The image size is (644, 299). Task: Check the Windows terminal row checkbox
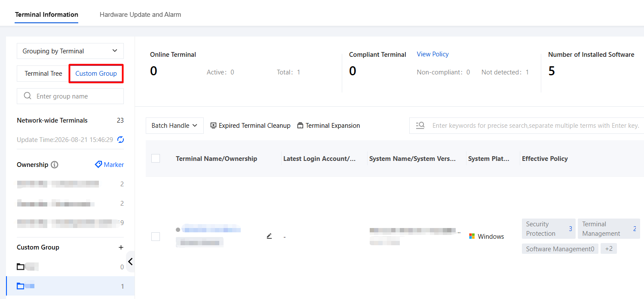coord(156,237)
